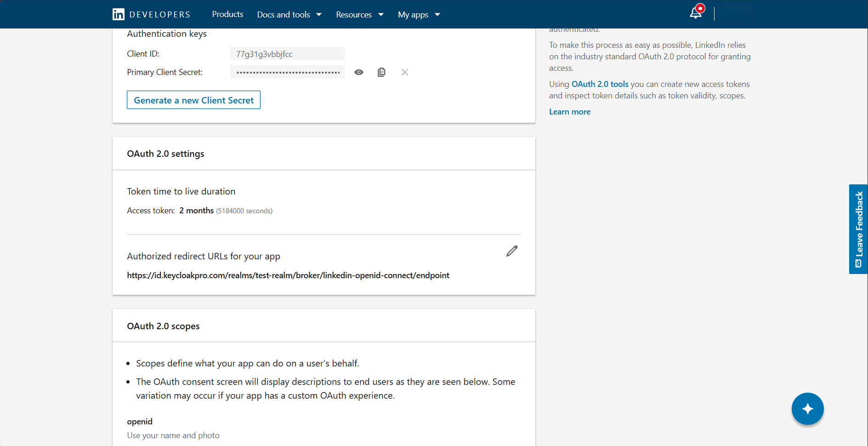Follow the OAuth 2.0 tools link
The height and width of the screenshot is (446, 868).
600,84
